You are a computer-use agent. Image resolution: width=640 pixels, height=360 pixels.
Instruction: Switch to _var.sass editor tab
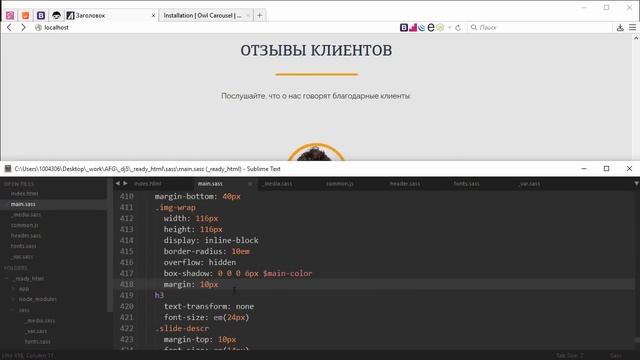pyautogui.click(x=529, y=184)
